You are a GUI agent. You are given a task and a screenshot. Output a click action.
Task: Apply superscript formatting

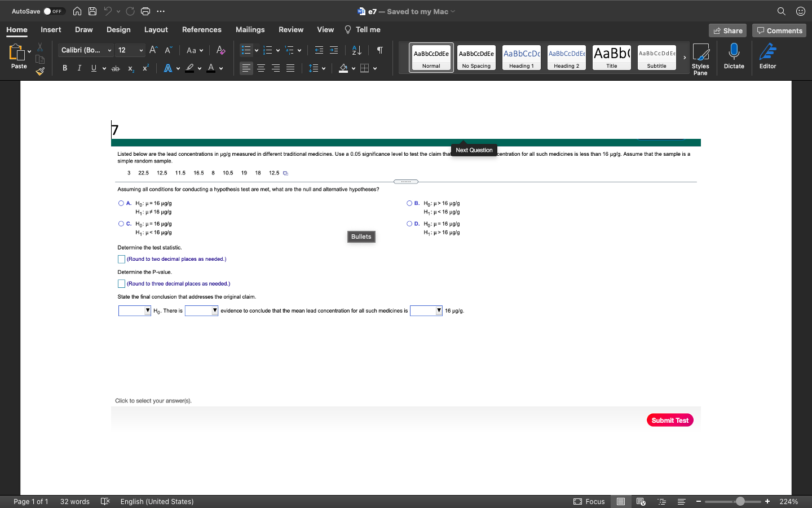tap(145, 68)
